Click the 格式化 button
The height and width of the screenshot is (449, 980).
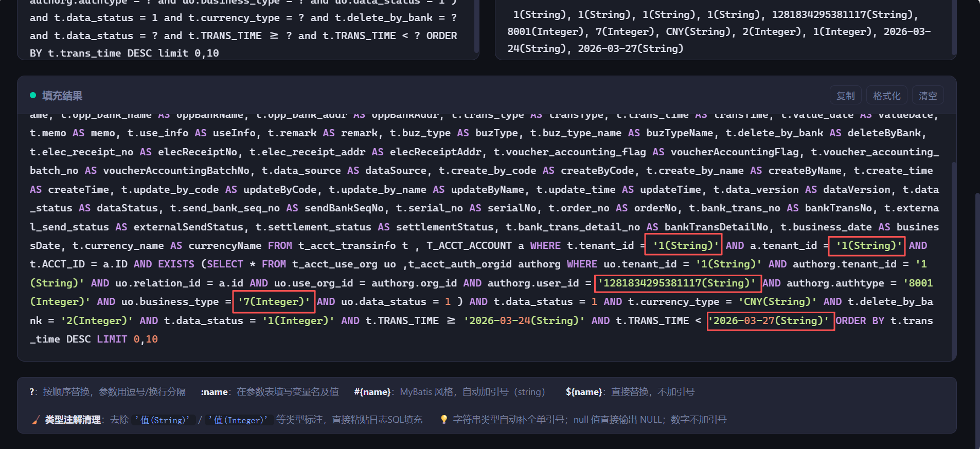887,96
